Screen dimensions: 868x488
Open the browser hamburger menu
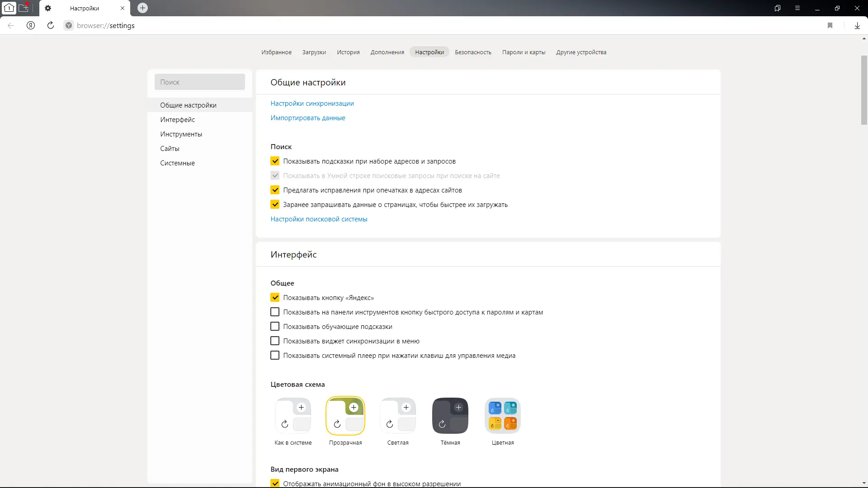pos(797,8)
